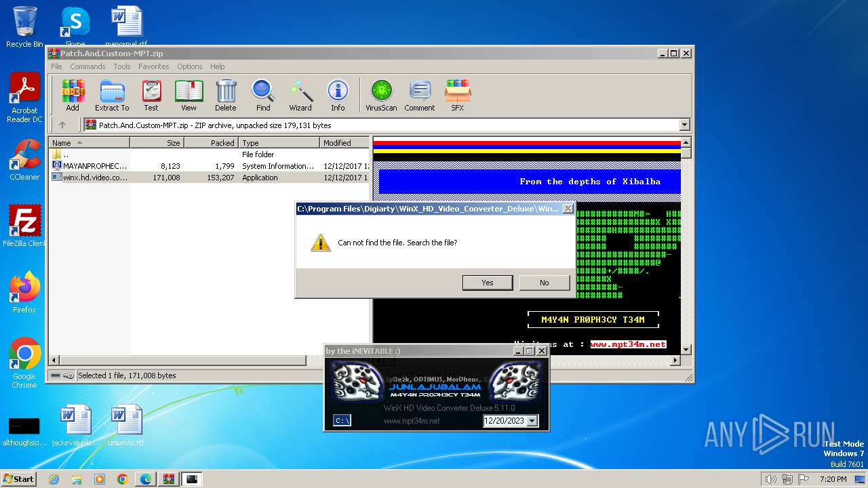Sort file list by Modified column
This screenshot has width=868, height=488.
click(344, 142)
